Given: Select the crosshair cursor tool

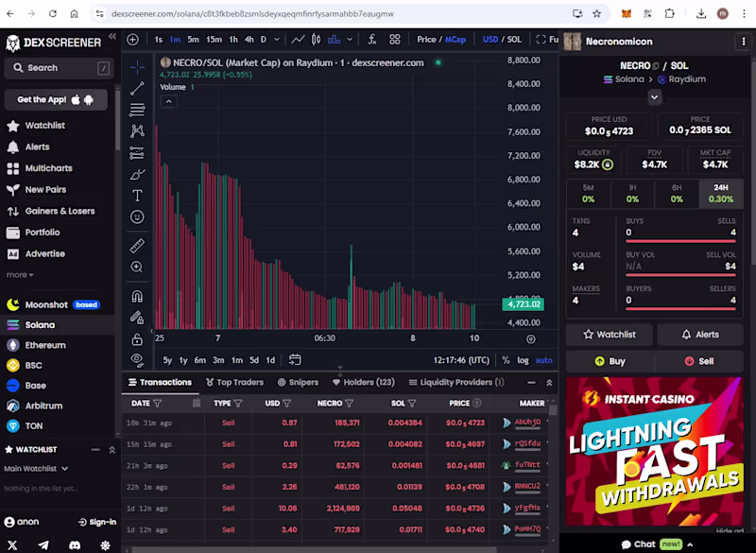Looking at the screenshot, I should coord(137,66).
